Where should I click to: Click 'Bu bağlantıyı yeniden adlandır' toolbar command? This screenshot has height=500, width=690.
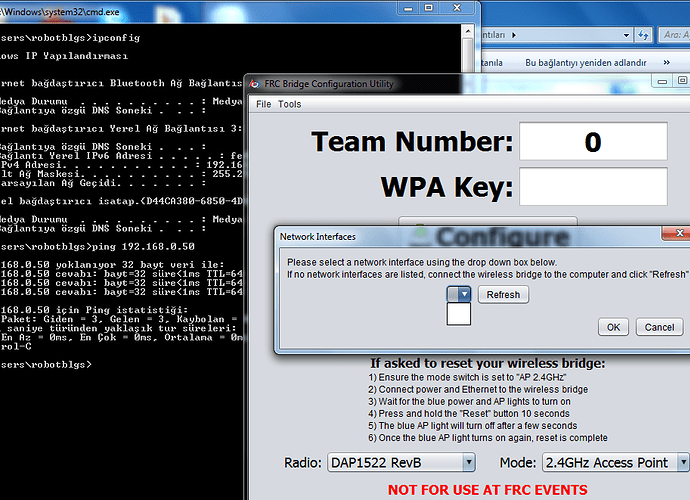coord(586,62)
